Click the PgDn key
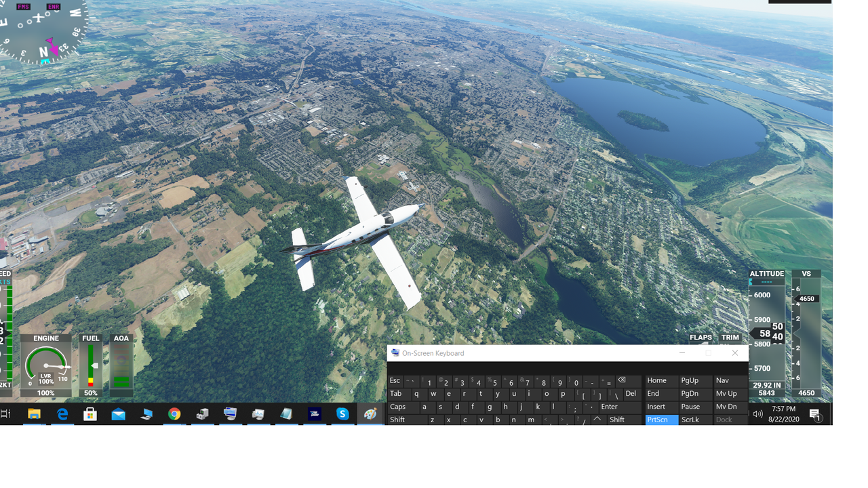This screenshot has height=488, width=868. click(x=696, y=394)
